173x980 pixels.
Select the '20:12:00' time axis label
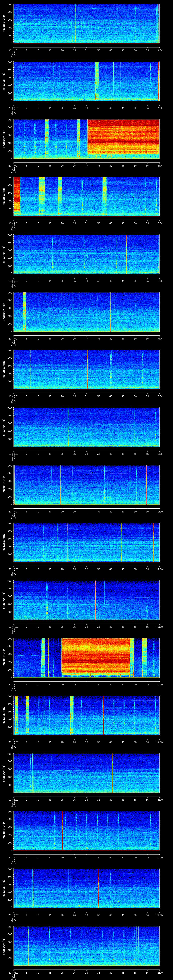click(13, 684)
